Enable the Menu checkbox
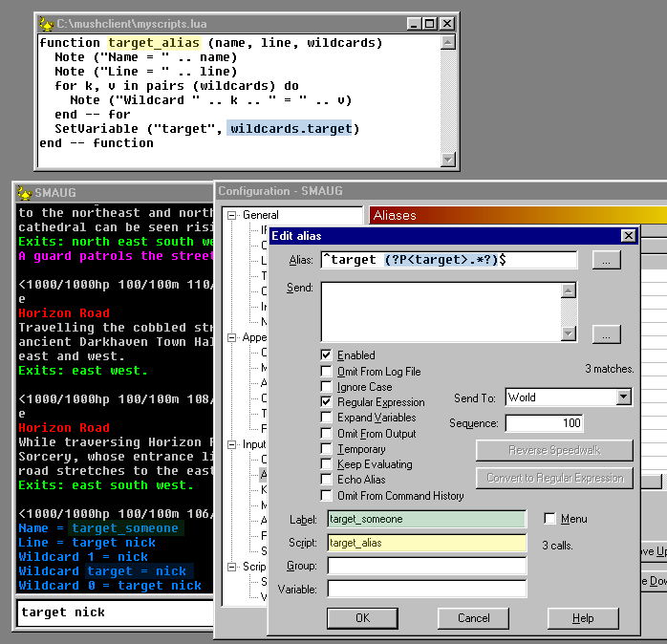This screenshot has width=667, height=644. click(549, 519)
